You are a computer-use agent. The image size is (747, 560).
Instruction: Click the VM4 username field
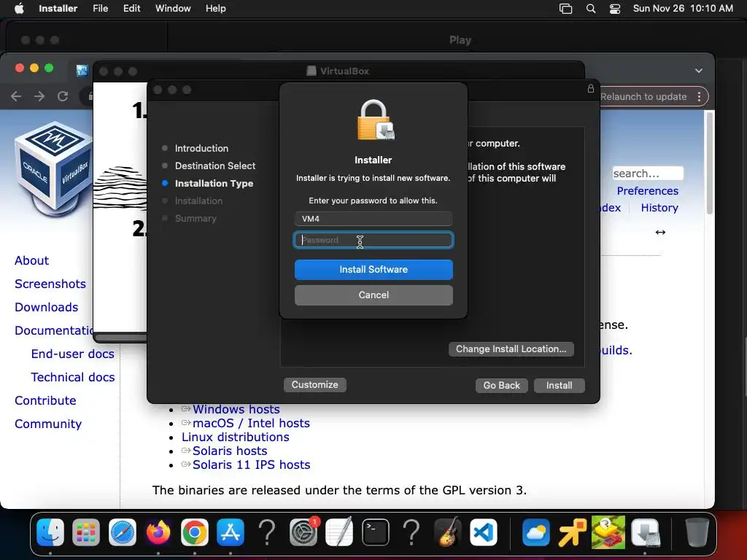pyautogui.click(x=373, y=219)
